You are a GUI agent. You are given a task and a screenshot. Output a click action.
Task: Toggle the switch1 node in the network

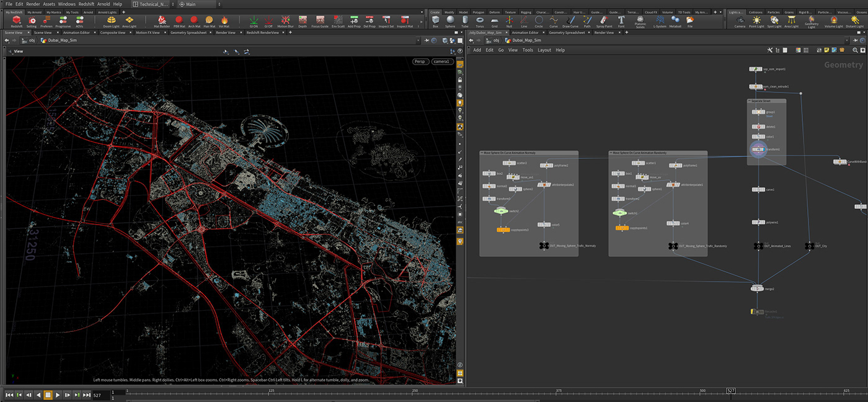coord(619,213)
